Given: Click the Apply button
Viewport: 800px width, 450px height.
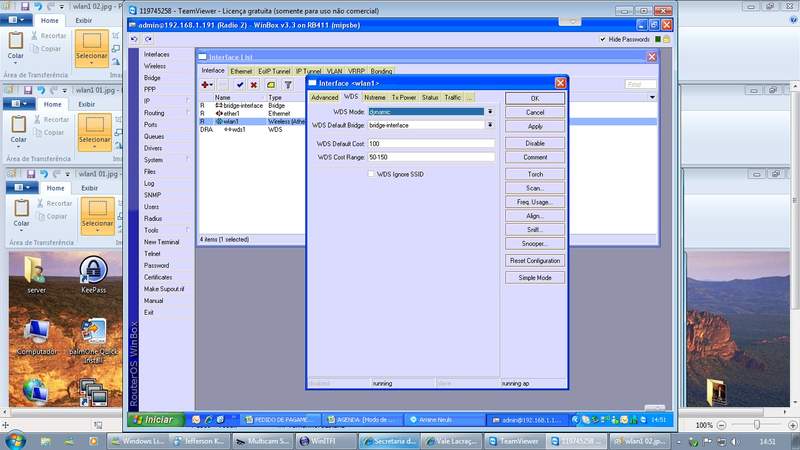Looking at the screenshot, I should click(535, 126).
